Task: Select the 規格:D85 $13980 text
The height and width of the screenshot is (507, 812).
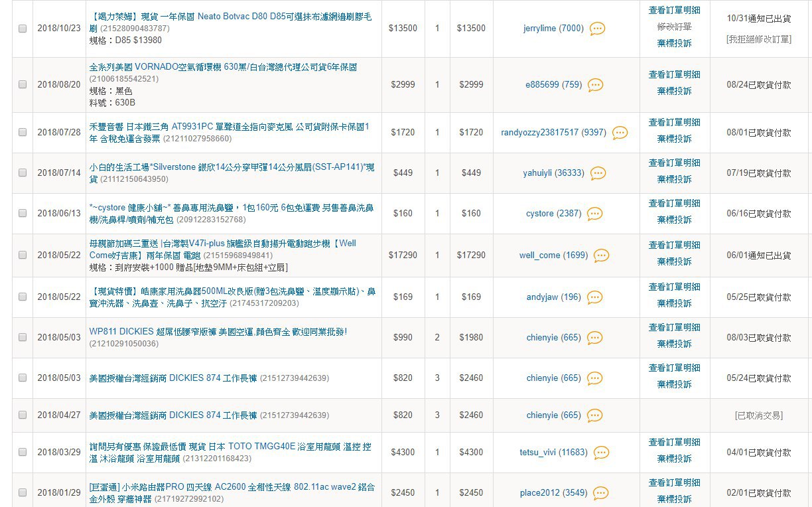Action: pos(125,40)
